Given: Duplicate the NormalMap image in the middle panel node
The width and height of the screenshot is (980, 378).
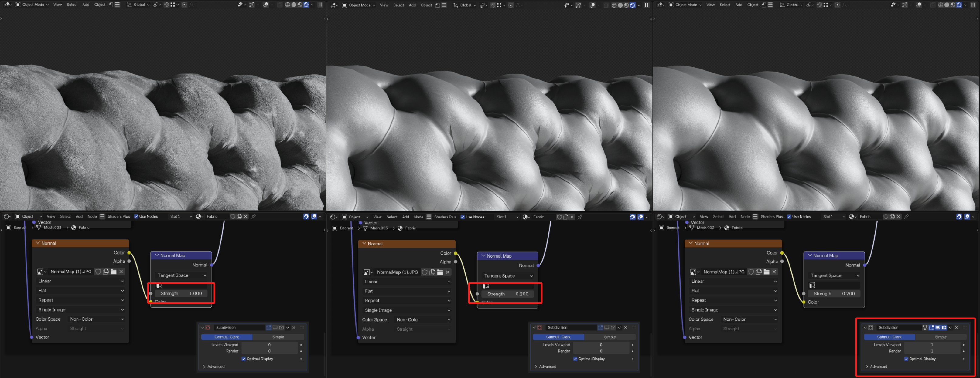Looking at the screenshot, I should pyautogui.click(x=432, y=272).
